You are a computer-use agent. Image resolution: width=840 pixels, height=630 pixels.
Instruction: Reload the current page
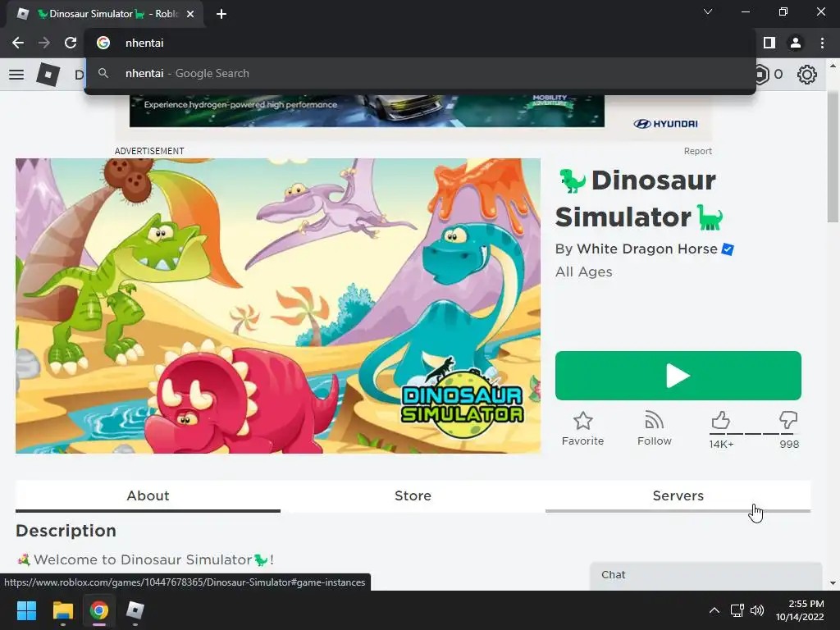[x=71, y=43]
